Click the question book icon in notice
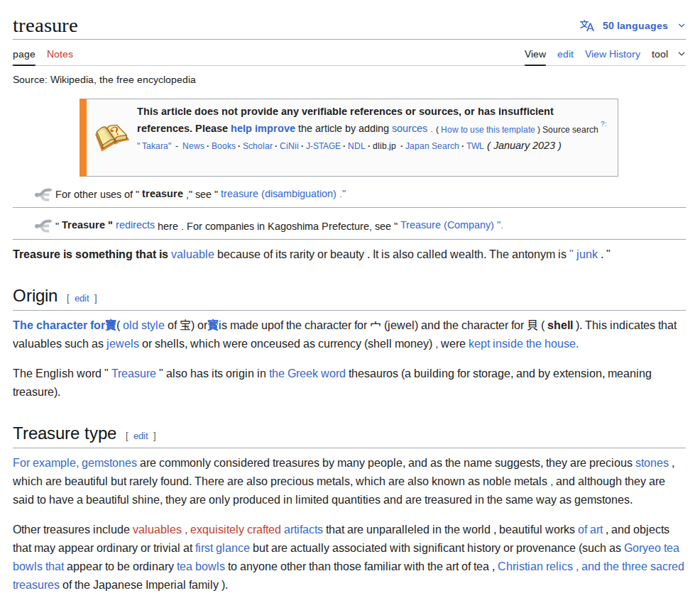 tap(111, 137)
